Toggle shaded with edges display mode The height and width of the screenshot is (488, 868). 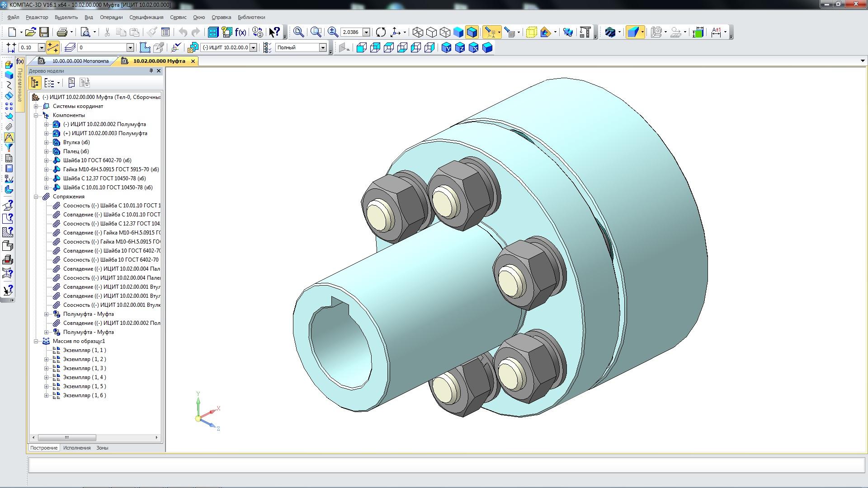tap(472, 32)
